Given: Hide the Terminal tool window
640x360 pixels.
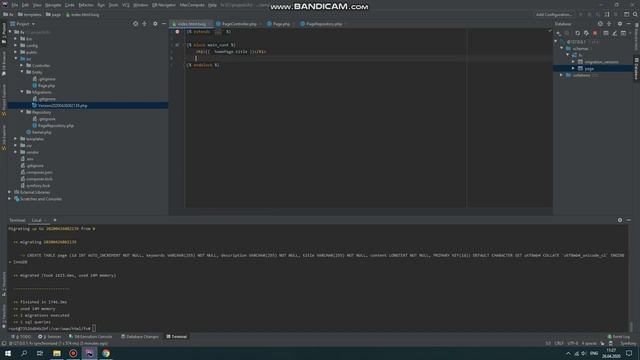Looking at the screenshot, I should click(x=629, y=220).
